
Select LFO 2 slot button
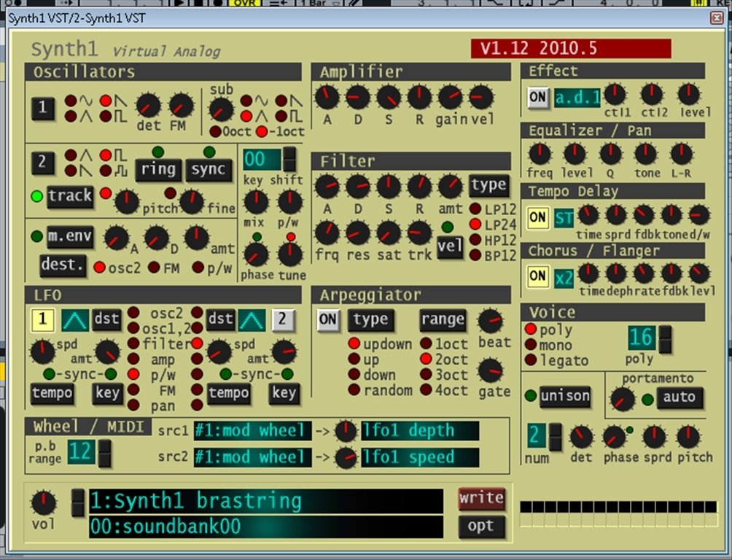pyautogui.click(x=283, y=320)
